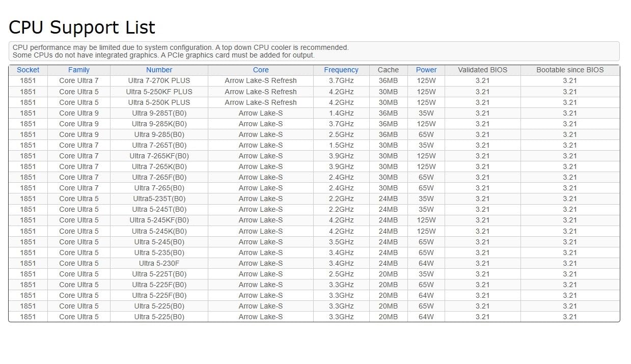Select the Ultra 9-285K(B0) cell

pos(159,124)
